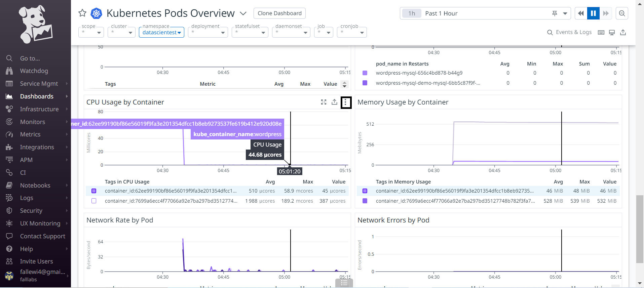Open Monitors in the sidebar

click(32, 122)
